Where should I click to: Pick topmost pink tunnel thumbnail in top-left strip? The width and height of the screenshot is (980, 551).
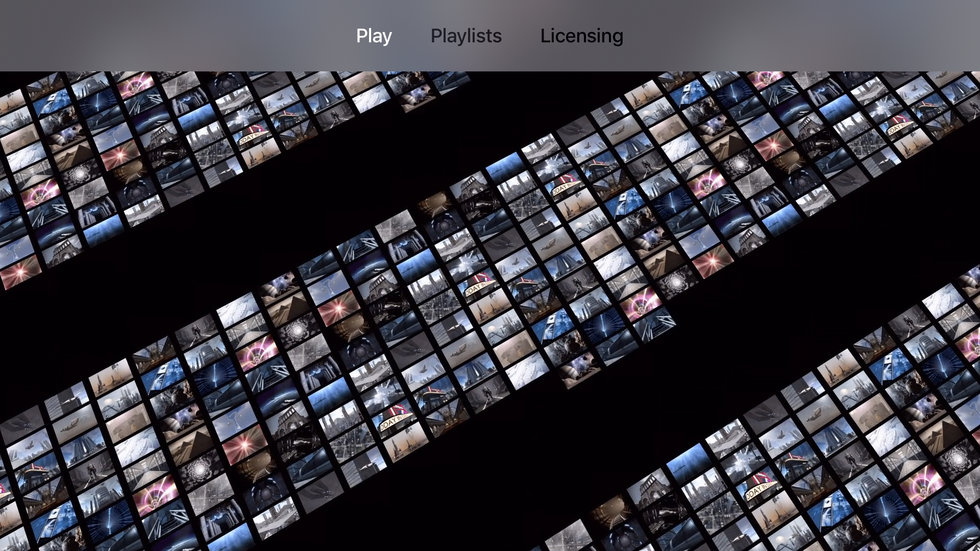click(x=135, y=84)
